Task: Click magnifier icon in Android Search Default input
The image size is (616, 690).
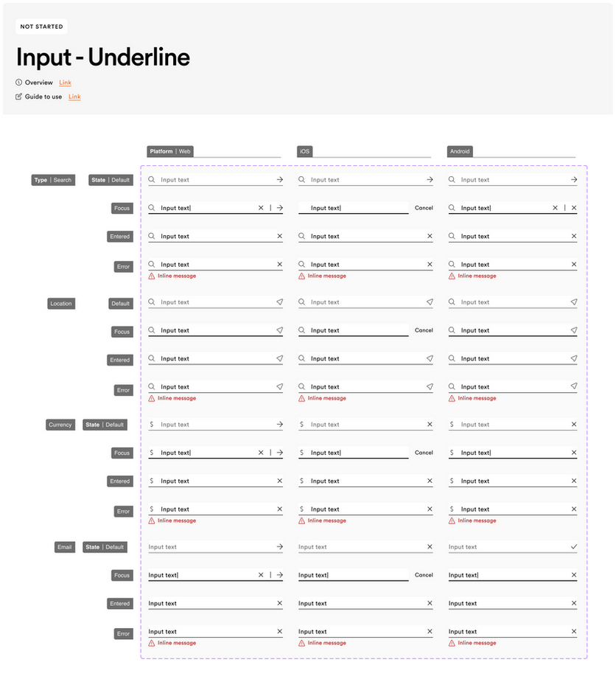Action: point(452,180)
